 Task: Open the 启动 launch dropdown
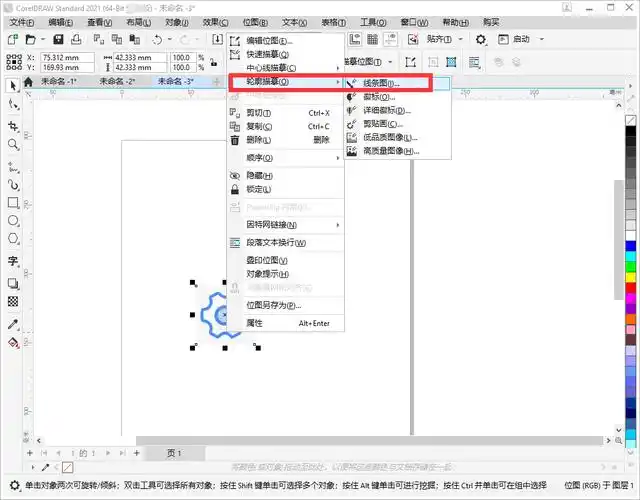click(542, 39)
